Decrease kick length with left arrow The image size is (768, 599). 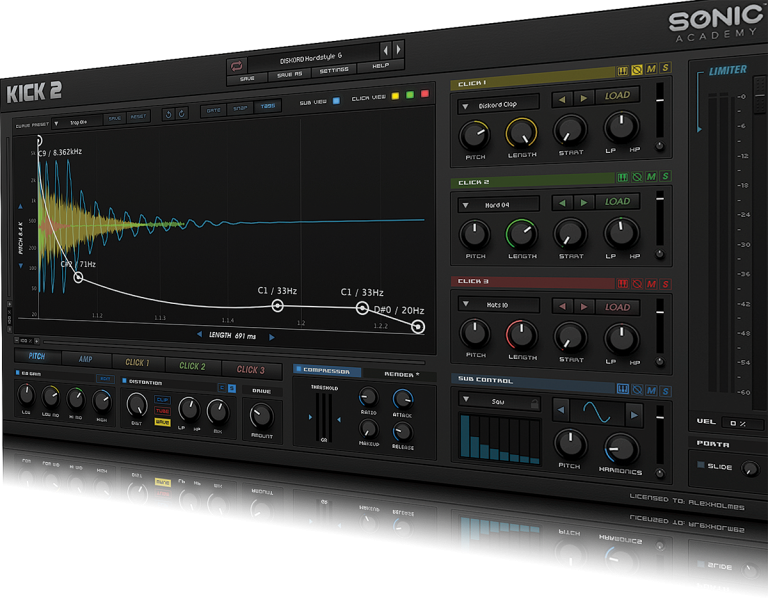199,334
